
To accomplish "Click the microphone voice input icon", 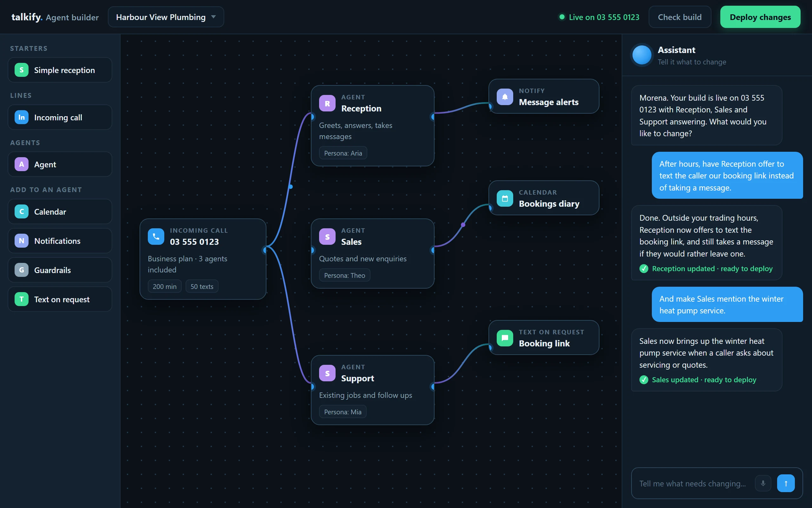I will (x=763, y=484).
